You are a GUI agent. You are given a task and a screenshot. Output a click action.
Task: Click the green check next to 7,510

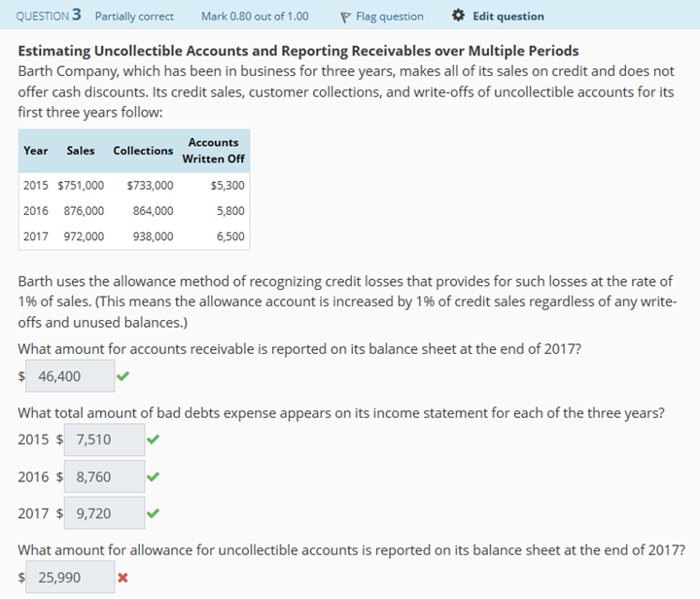click(153, 440)
